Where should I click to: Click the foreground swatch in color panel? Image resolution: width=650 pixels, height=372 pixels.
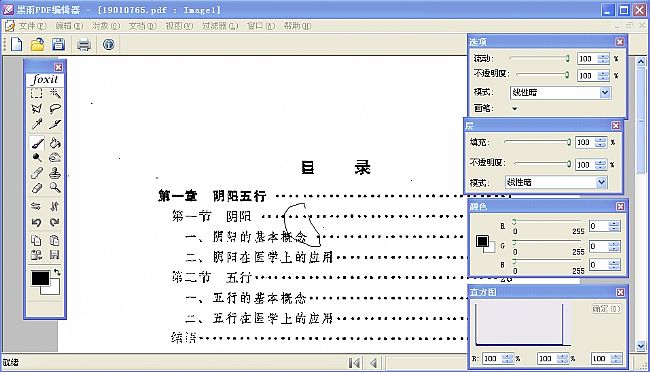[x=482, y=241]
